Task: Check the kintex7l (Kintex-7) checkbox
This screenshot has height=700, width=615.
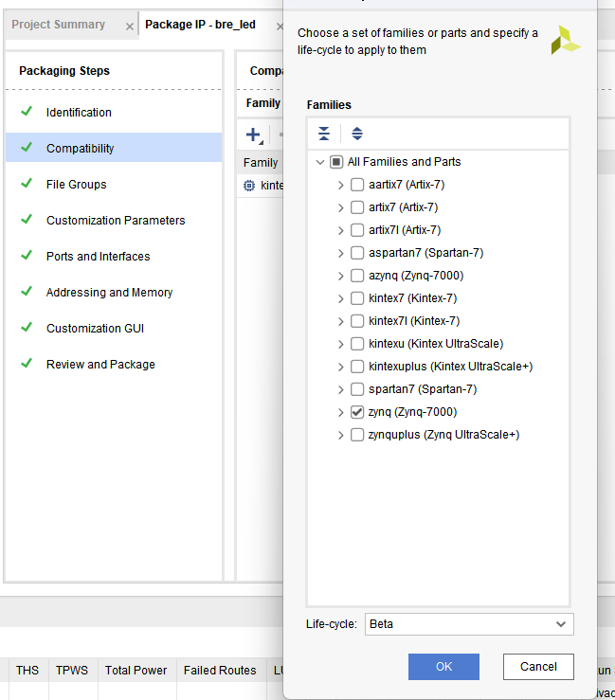Action: pyautogui.click(x=357, y=321)
